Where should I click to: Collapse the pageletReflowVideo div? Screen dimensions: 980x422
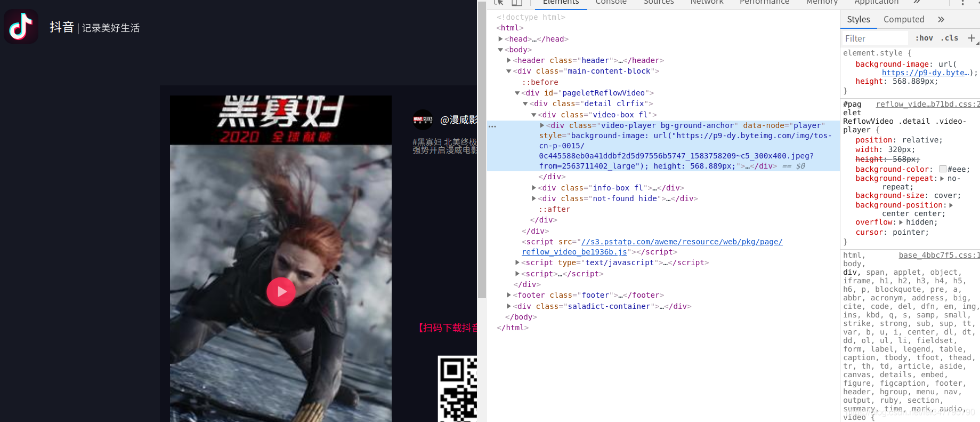(x=517, y=93)
